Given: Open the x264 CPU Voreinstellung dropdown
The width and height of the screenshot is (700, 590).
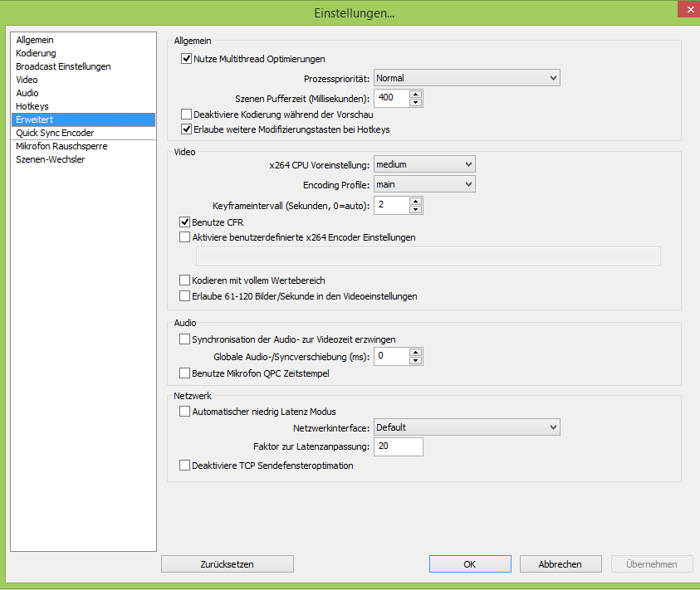Looking at the screenshot, I should point(424,164).
